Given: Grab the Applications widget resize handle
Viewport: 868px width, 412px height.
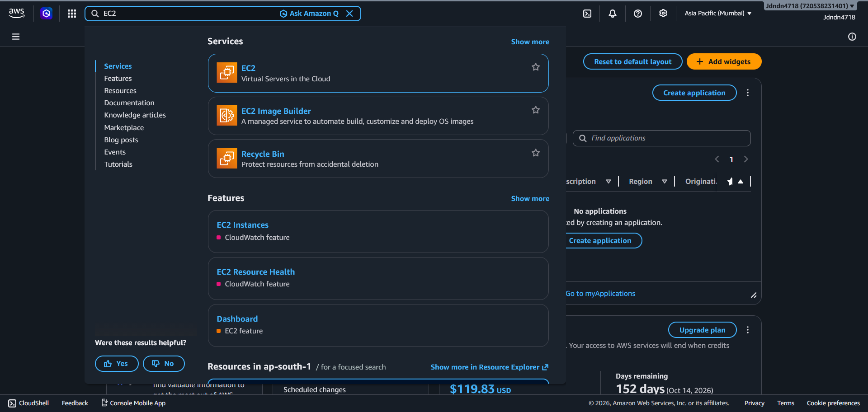Looking at the screenshot, I should [754, 295].
